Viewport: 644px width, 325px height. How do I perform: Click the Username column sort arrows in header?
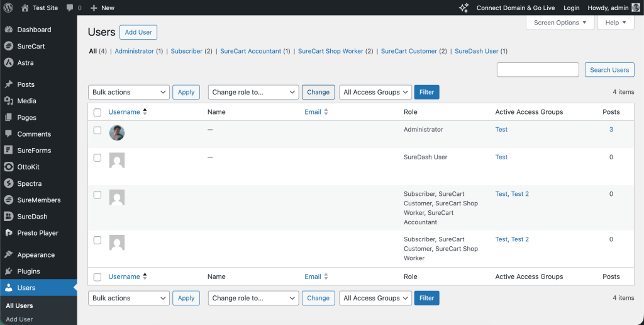(145, 112)
